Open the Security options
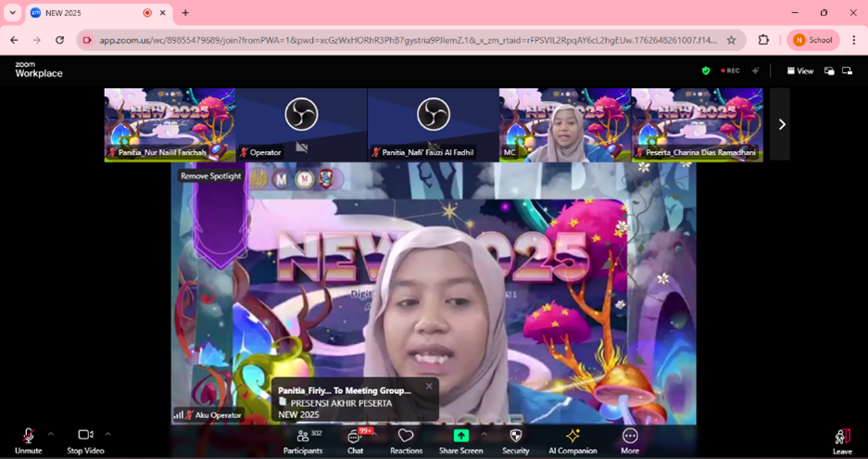This screenshot has width=868, height=459. 516,440
